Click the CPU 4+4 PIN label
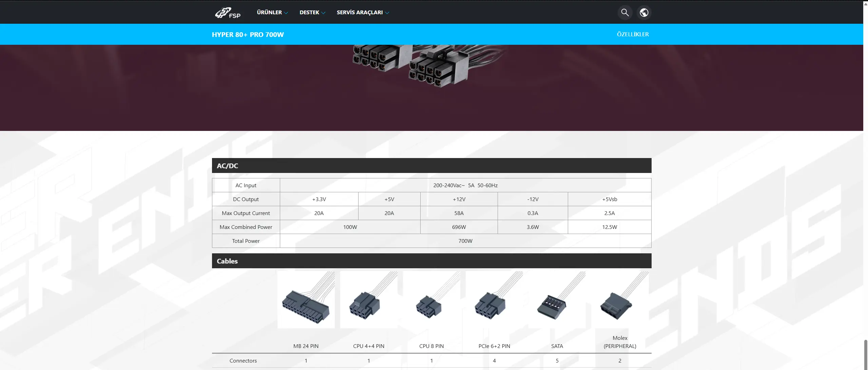The width and height of the screenshot is (868, 370). click(369, 346)
